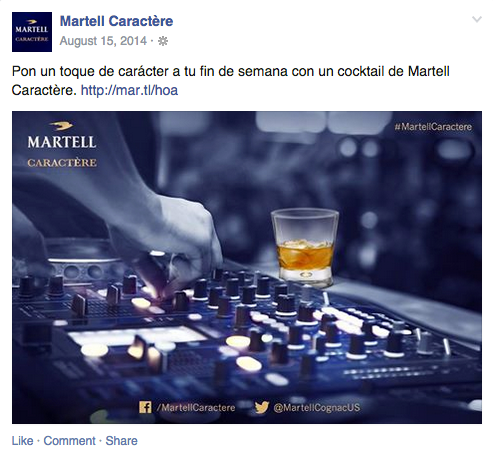Click the post caption text

(x=231, y=81)
